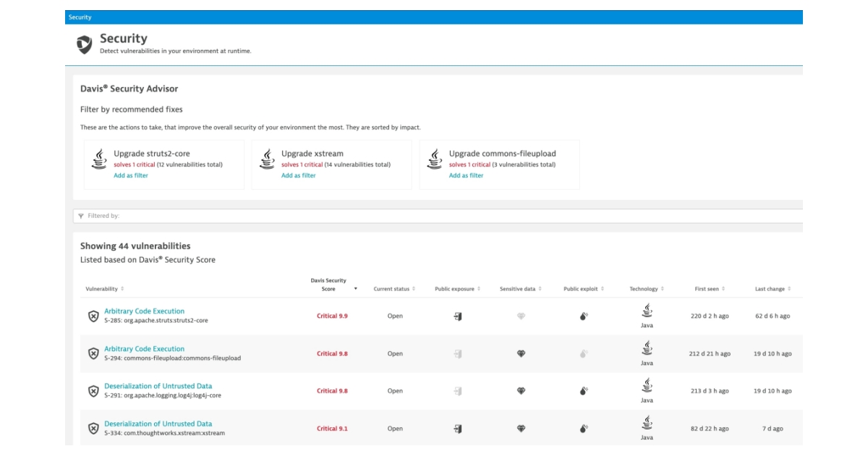This screenshot has height=454, width=868.
Task: Click the Critical 9.9 score
Action: click(332, 316)
